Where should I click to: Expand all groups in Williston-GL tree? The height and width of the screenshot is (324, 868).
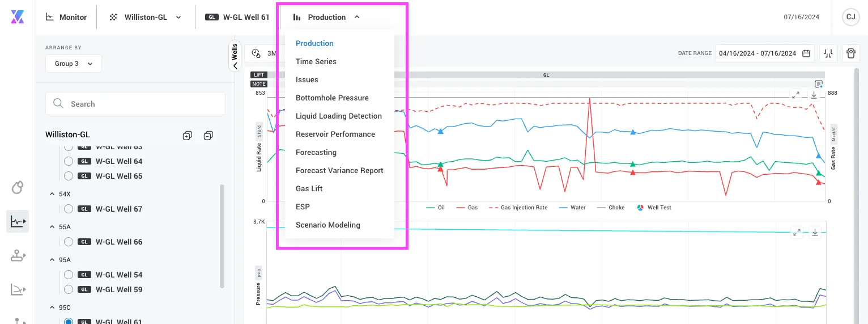pos(188,135)
